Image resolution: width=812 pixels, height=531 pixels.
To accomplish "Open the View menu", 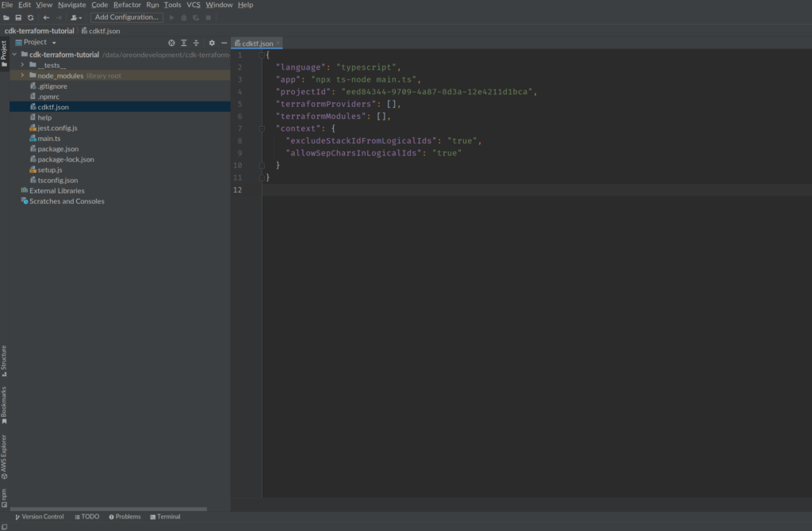I will [44, 5].
